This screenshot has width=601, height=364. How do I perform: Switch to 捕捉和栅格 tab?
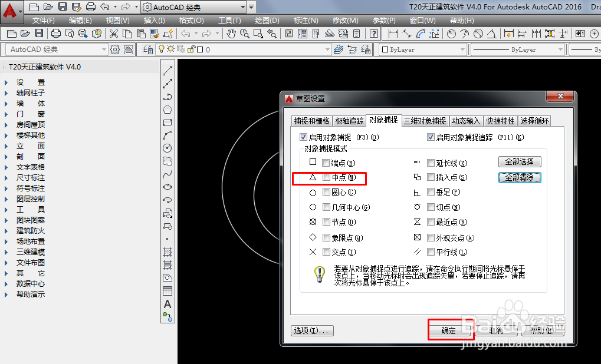pos(311,121)
